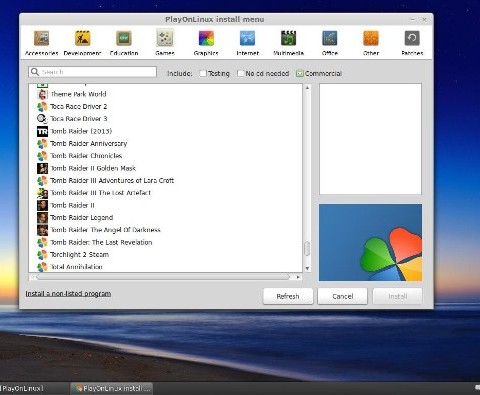Image resolution: width=480 pixels, height=395 pixels.
Task: Open the Patches category
Action: 412,43
